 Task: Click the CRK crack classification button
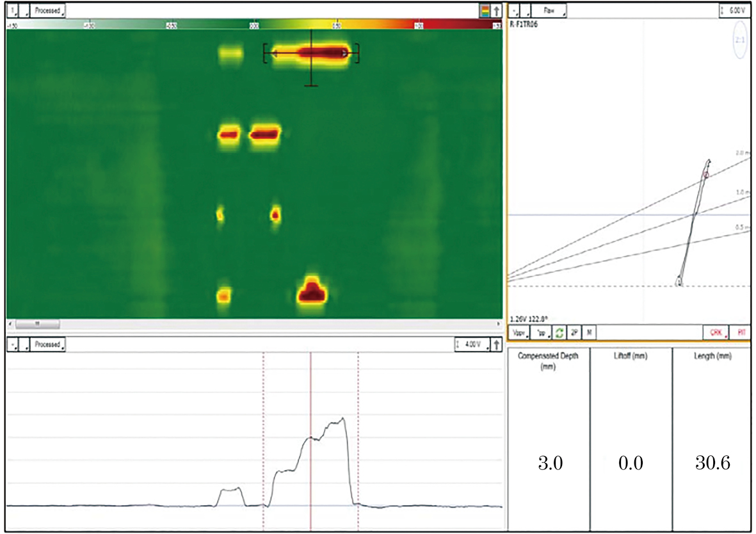pyautogui.click(x=716, y=333)
